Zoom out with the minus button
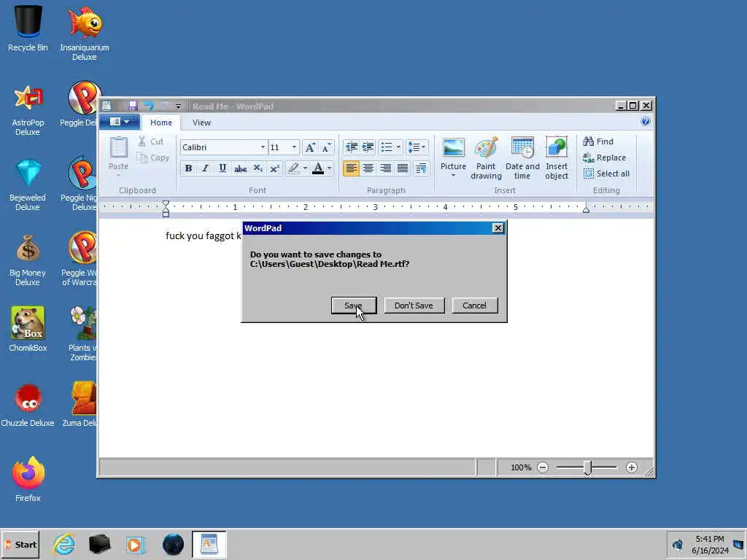Image resolution: width=747 pixels, height=560 pixels. tap(543, 467)
